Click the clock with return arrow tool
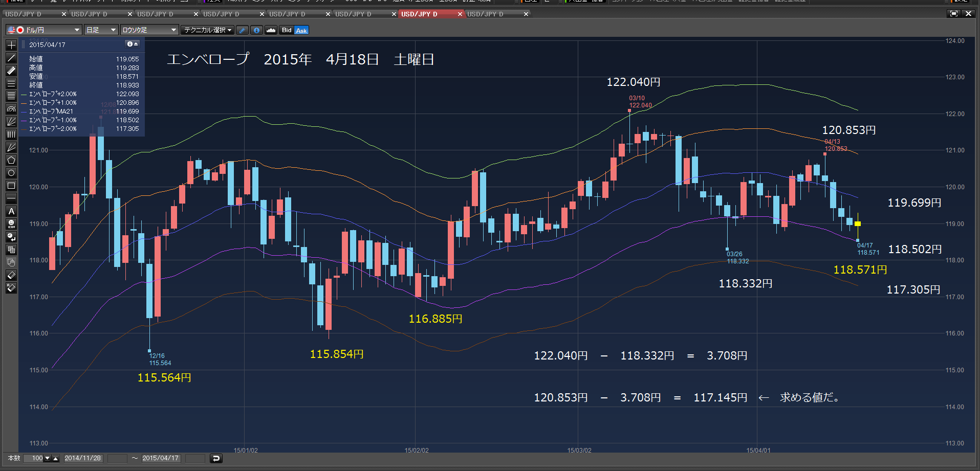This screenshot has width=980, height=471. point(11,237)
